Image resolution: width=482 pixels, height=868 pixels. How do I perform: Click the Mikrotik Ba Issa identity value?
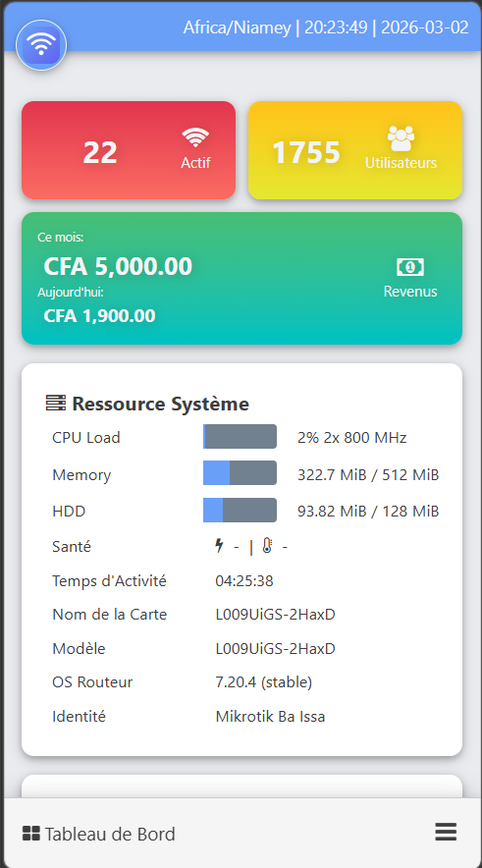coord(270,717)
